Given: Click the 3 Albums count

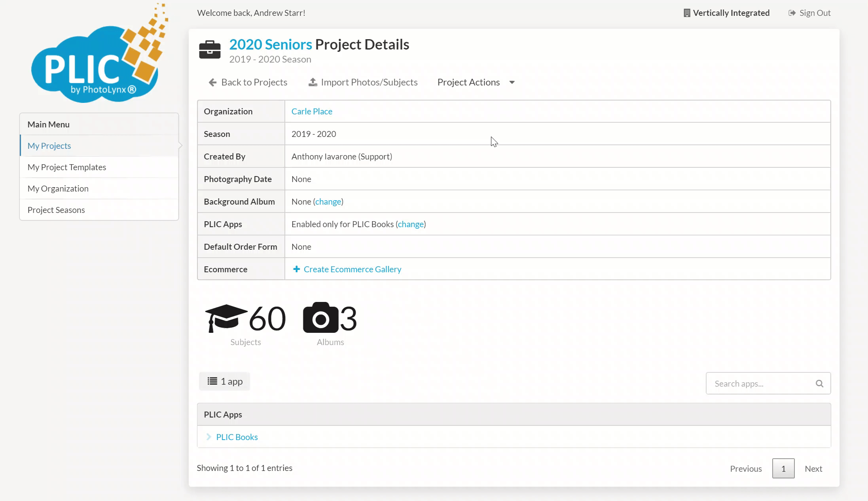Looking at the screenshot, I should tap(349, 318).
